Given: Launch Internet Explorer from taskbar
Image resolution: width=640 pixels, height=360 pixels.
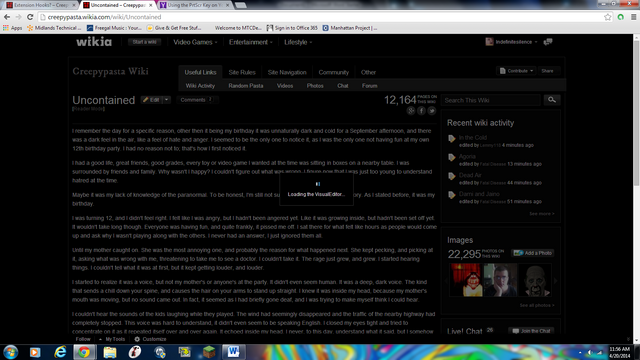Looking at the screenshot, I should coord(60,352).
